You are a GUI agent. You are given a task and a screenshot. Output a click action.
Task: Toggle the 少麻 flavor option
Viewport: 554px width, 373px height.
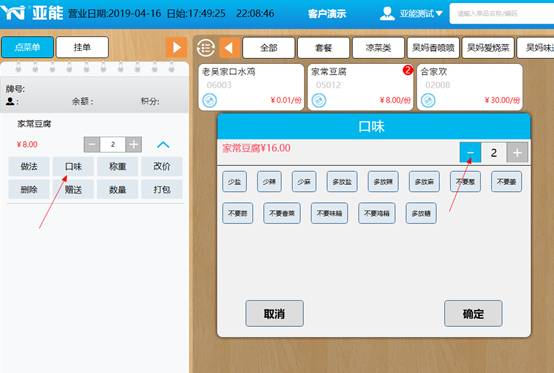pyautogui.click(x=304, y=182)
